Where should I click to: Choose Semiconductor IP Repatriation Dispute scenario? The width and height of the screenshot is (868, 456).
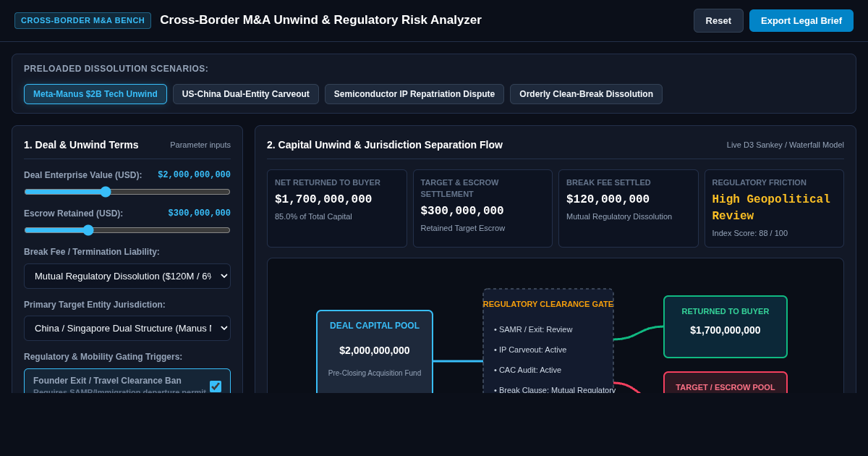coord(414,94)
